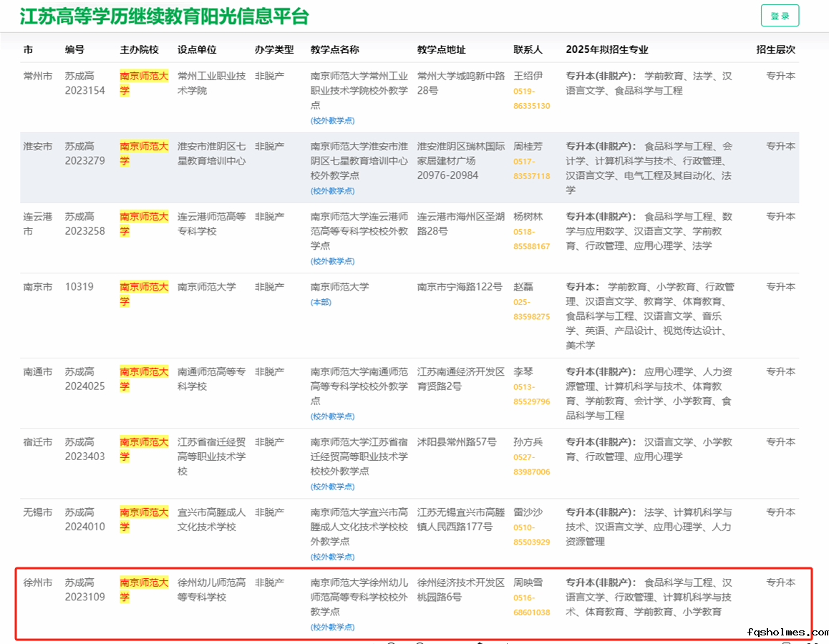Select the 教学点名称 column header

pos(334,49)
